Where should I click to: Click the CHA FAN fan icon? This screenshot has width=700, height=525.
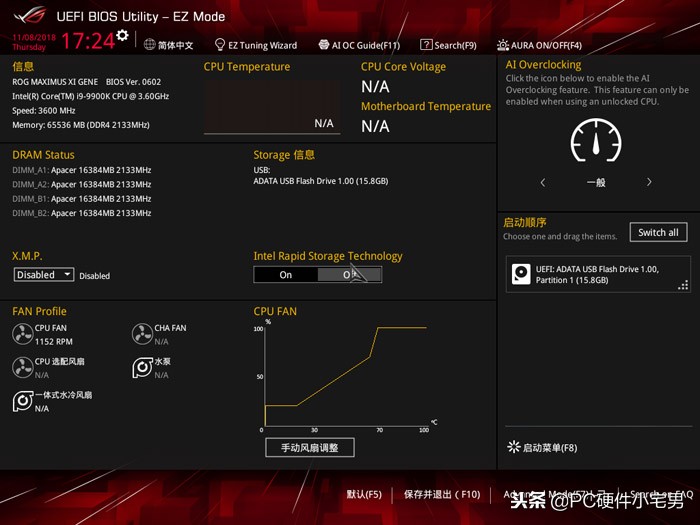click(x=142, y=334)
